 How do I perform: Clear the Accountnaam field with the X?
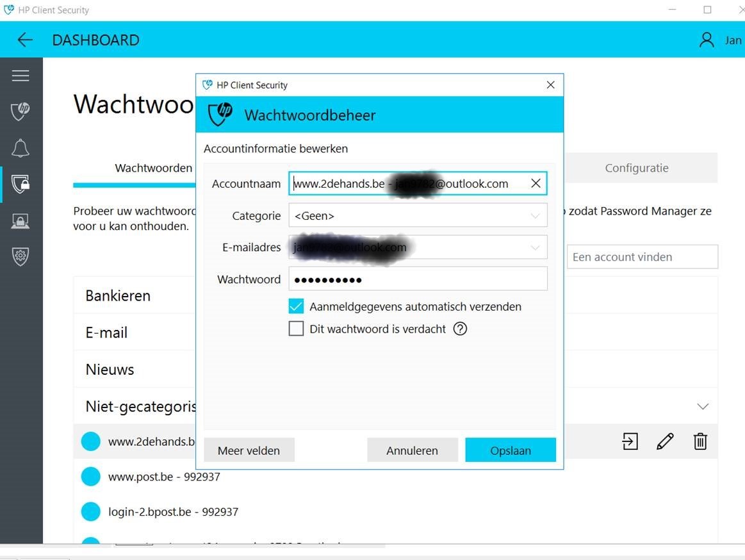(536, 183)
